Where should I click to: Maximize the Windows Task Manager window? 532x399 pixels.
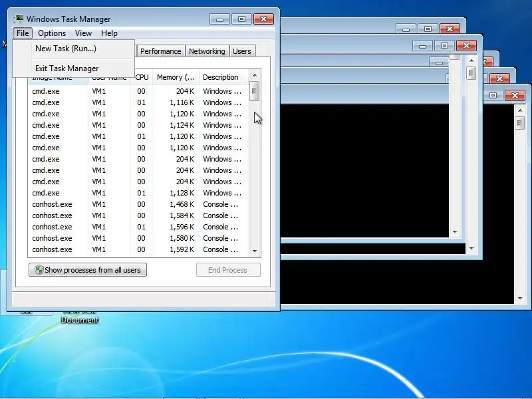coord(241,19)
